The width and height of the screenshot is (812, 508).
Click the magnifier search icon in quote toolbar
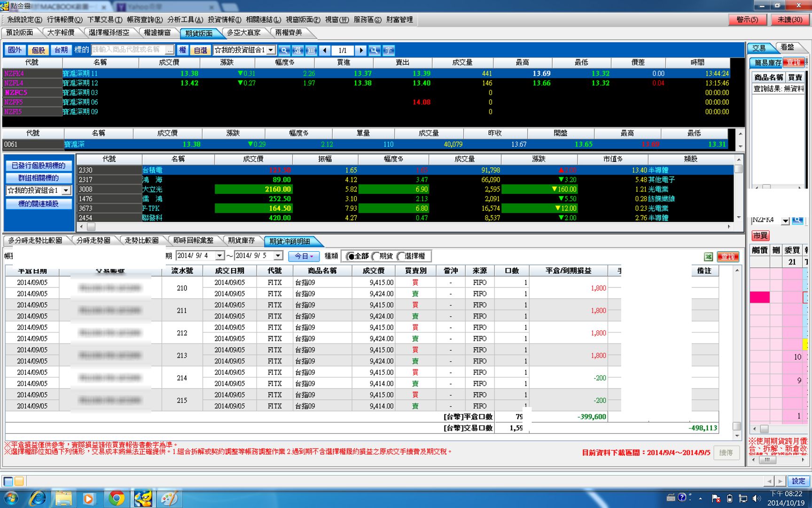(284, 50)
